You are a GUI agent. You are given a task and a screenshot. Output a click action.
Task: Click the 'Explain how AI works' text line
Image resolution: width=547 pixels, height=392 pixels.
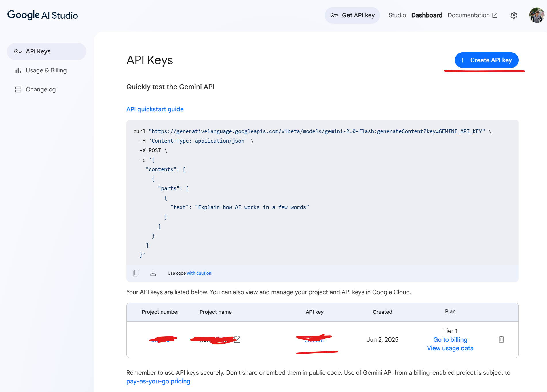click(x=240, y=207)
